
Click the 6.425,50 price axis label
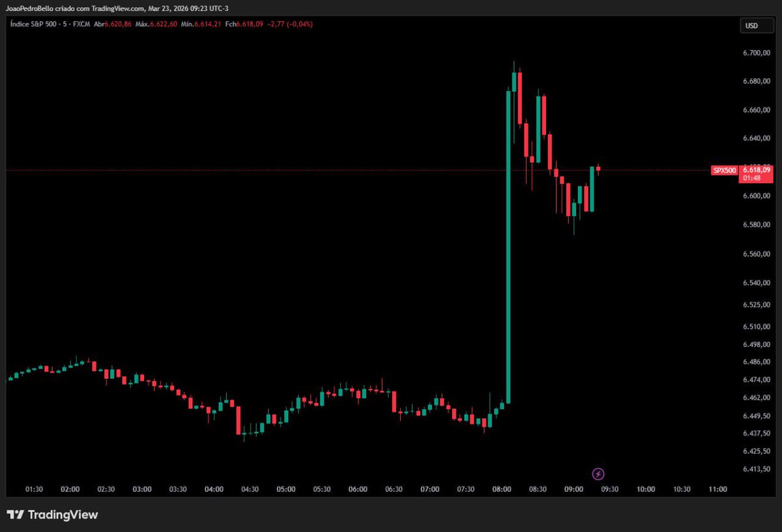point(757,451)
